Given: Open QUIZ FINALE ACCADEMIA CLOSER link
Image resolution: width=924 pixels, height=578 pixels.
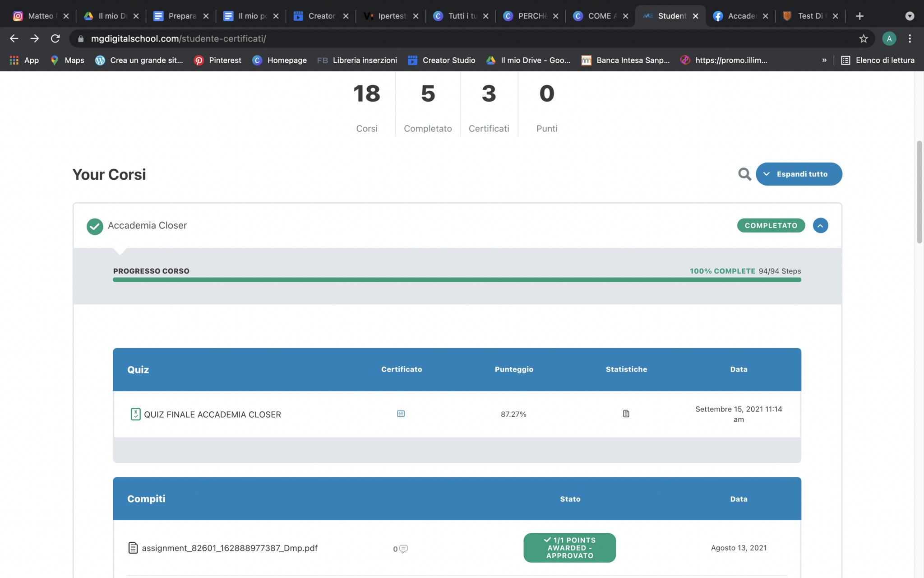Looking at the screenshot, I should [212, 415].
